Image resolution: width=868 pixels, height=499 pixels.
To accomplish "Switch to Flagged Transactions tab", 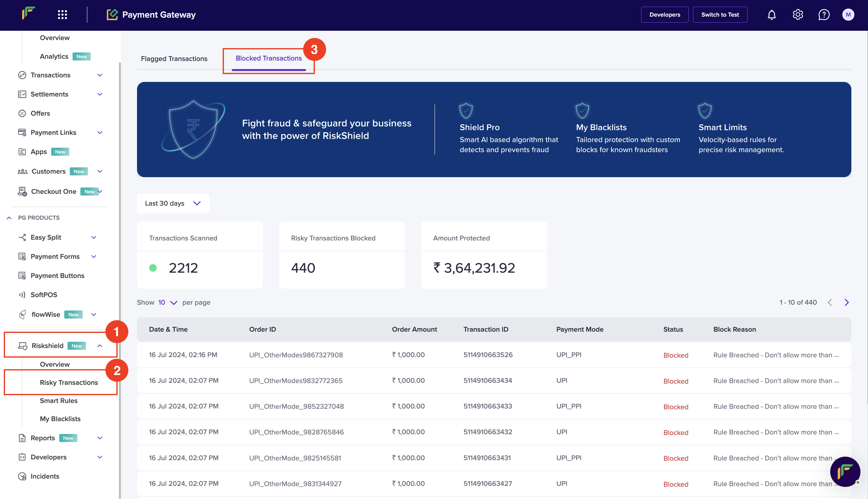I will click(x=174, y=58).
